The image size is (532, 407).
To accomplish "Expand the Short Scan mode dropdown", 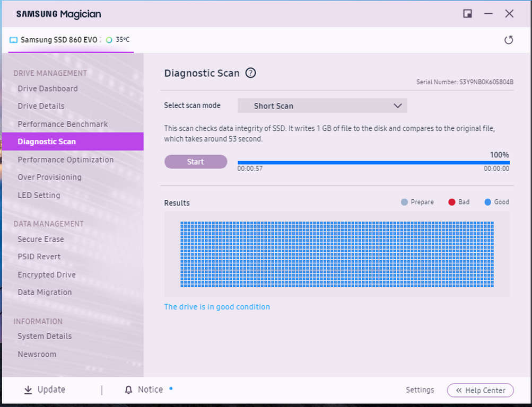I will [322, 106].
